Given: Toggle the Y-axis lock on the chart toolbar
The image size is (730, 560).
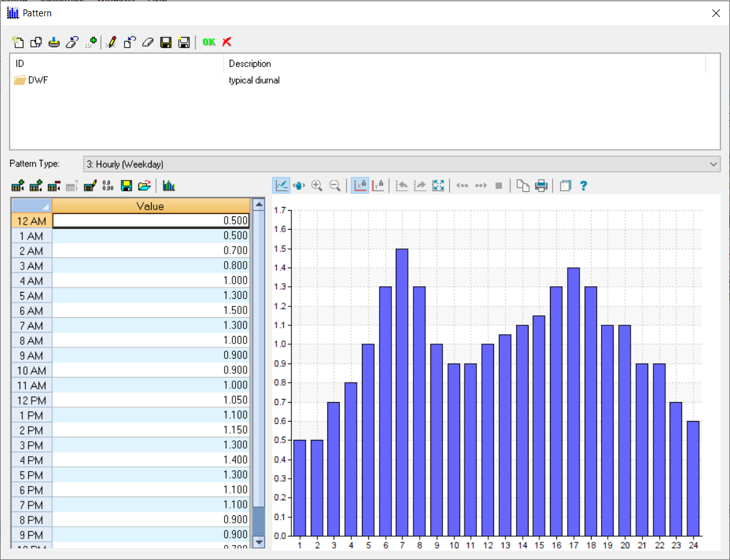Looking at the screenshot, I should pos(378,186).
